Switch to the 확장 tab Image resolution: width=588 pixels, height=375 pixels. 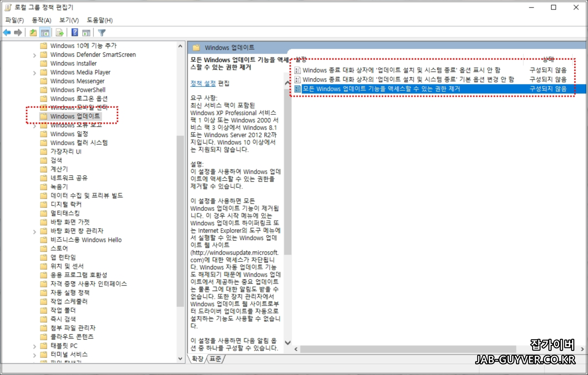(x=197, y=359)
